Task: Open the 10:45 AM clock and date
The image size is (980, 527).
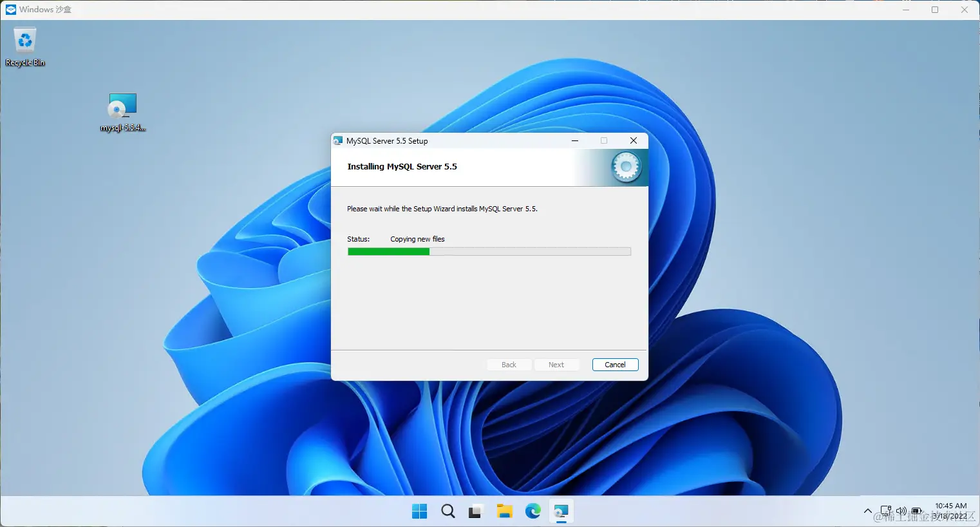Action: (951, 511)
